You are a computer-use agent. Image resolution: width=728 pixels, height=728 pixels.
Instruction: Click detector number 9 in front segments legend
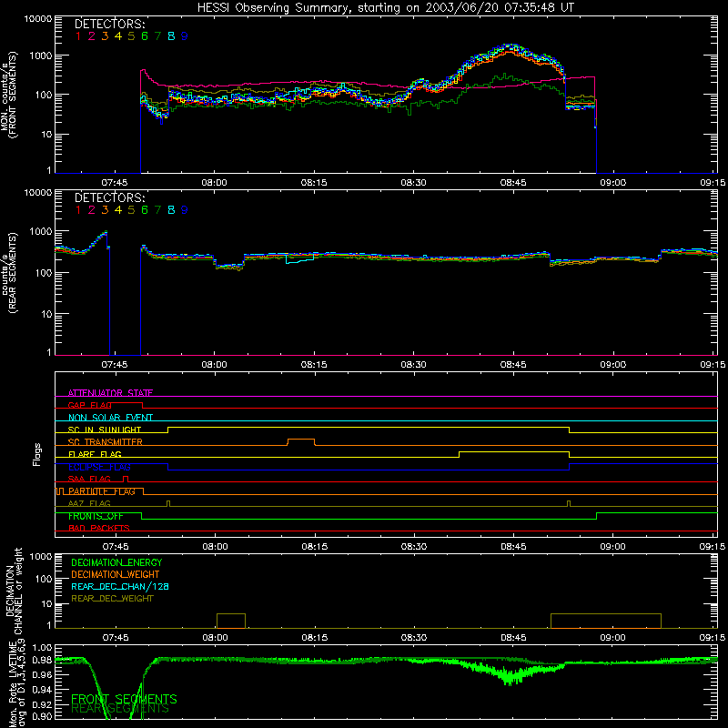click(185, 36)
